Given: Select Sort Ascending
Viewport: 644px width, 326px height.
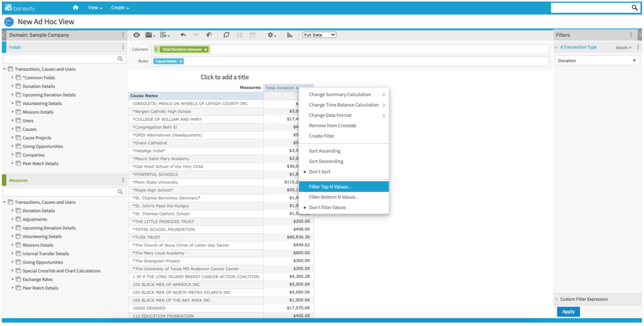Looking at the screenshot, I should [344, 151].
